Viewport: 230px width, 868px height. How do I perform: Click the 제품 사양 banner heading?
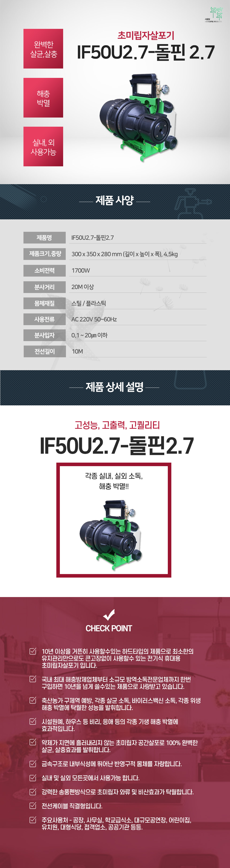coord(115,201)
